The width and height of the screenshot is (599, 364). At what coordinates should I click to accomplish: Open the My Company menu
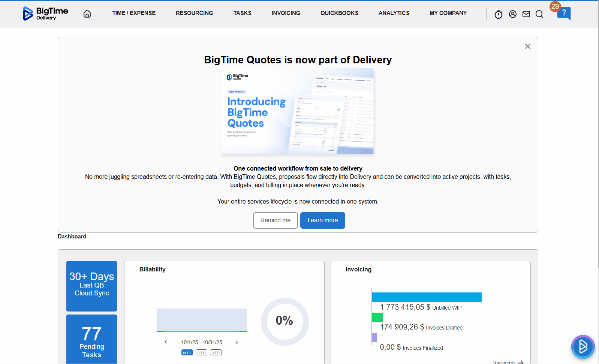point(448,13)
